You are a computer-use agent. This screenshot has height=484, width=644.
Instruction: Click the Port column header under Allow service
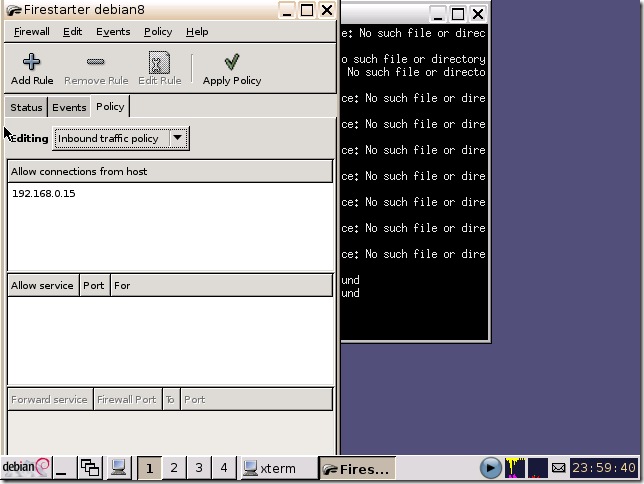click(x=94, y=286)
